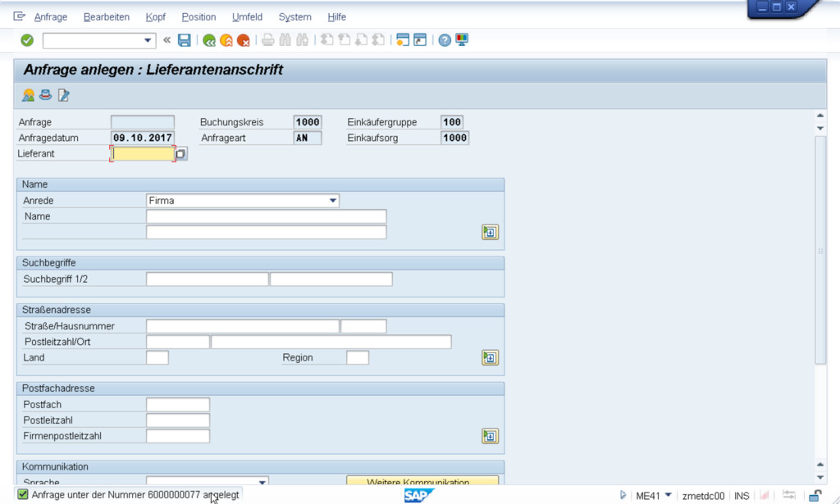Click the Customize Local Layout monitor icon
This screenshot has height=504, width=840.
(x=462, y=40)
